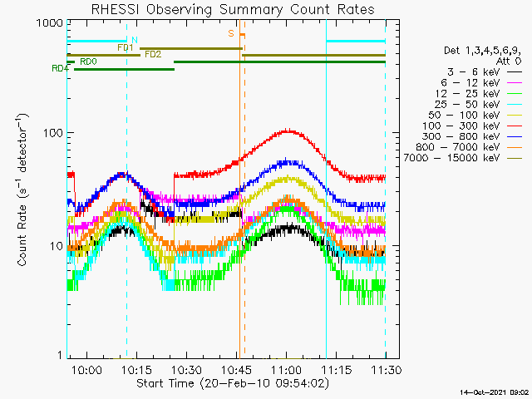Click the '10:30' time axis tick label
Image resolution: width=532 pixels, height=399 pixels.
(x=186, y=369)
